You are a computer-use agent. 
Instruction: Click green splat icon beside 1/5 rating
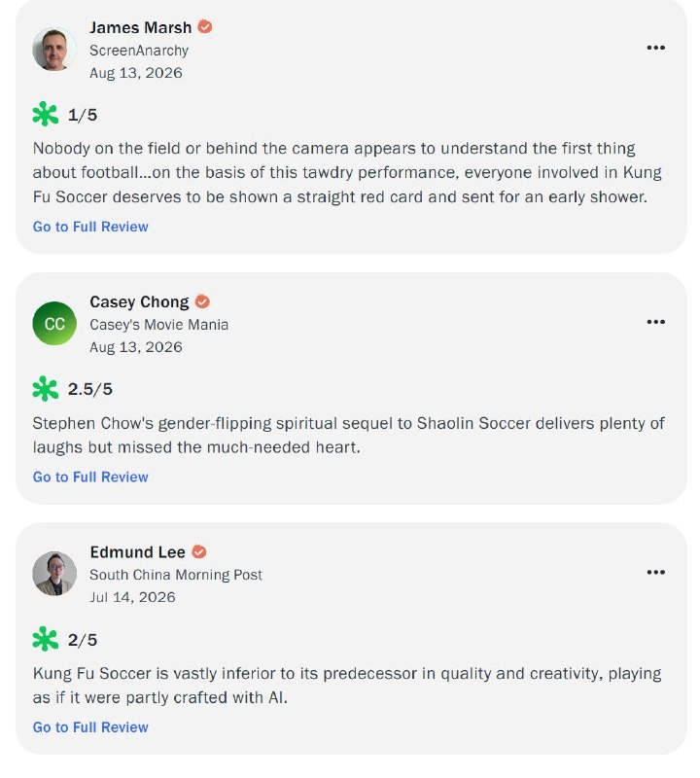[45, 115]
